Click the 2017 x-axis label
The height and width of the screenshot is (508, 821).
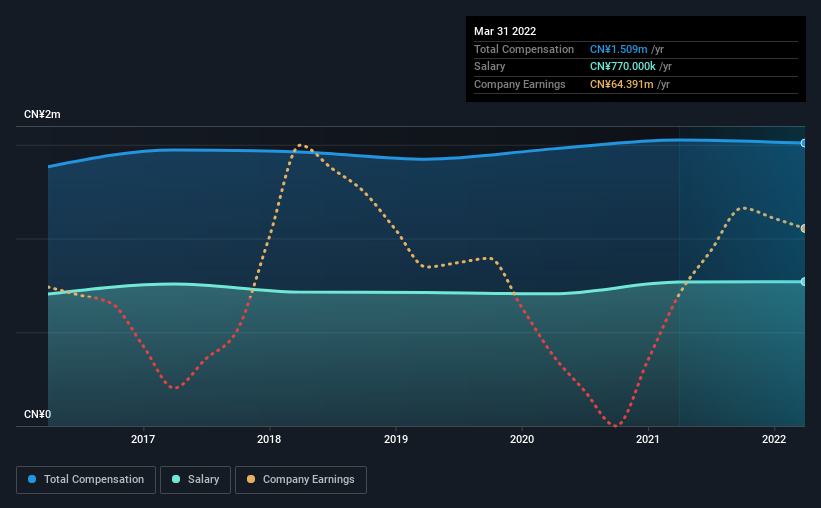(x=143, y=439)
